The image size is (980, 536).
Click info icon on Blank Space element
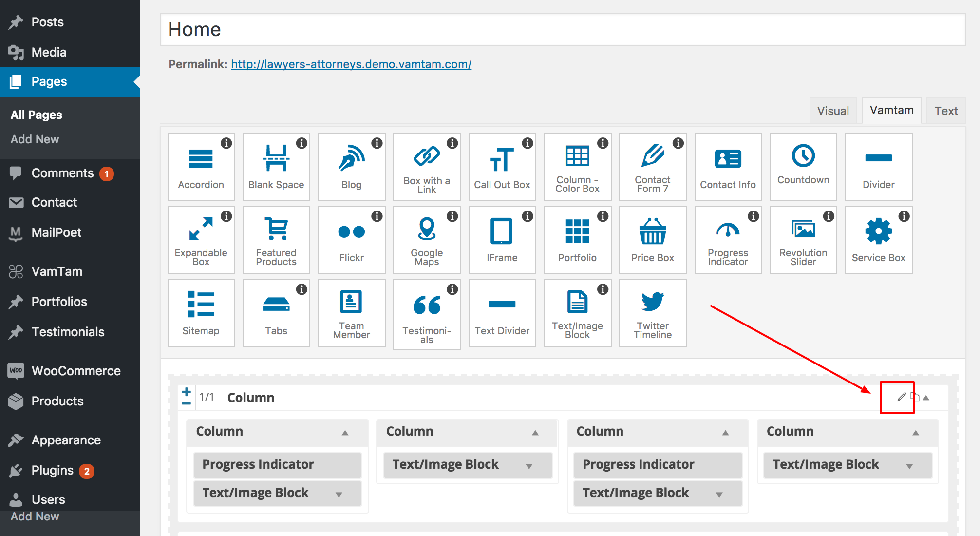[302, 143]
